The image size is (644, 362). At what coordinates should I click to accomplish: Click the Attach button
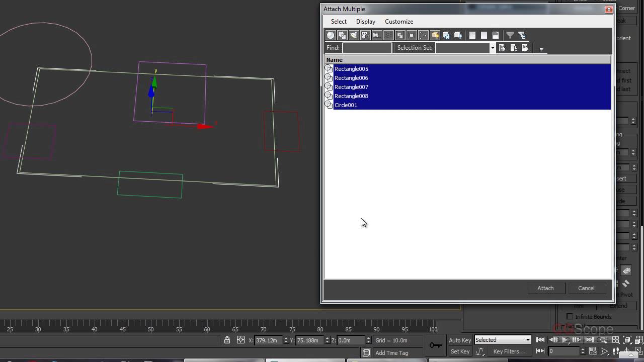545,288
